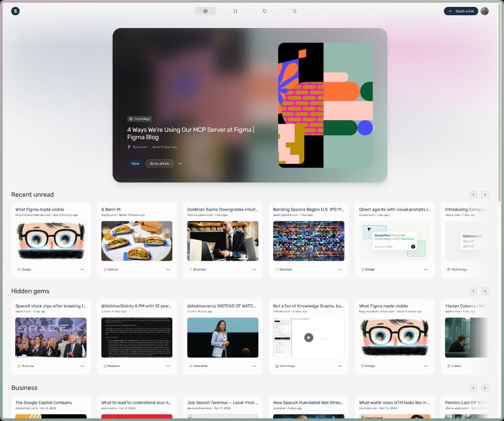Go to next Hidden gems items
Viewport: 504px width, 421px height.
(485, 291)
